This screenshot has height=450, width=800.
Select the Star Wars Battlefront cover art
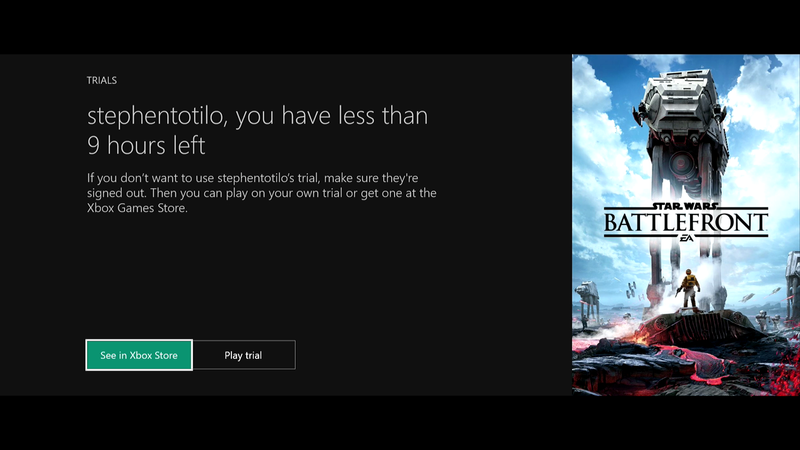coord(686,225)
